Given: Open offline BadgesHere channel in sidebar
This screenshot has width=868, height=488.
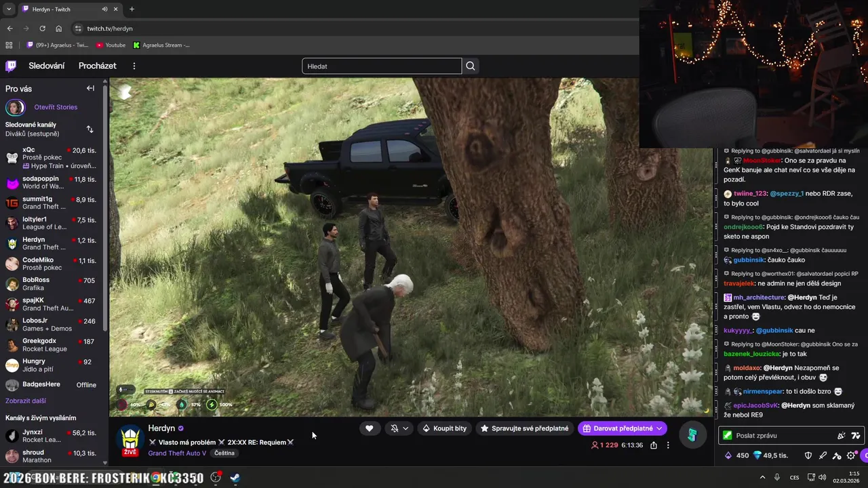Looking at the screenshot, I should pos(51,385).
